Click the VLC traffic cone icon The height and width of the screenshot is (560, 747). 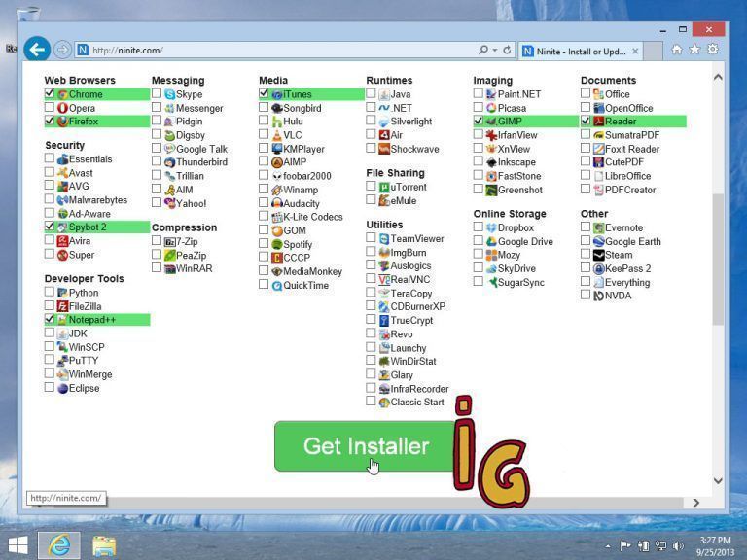click(x=277, y=135)
